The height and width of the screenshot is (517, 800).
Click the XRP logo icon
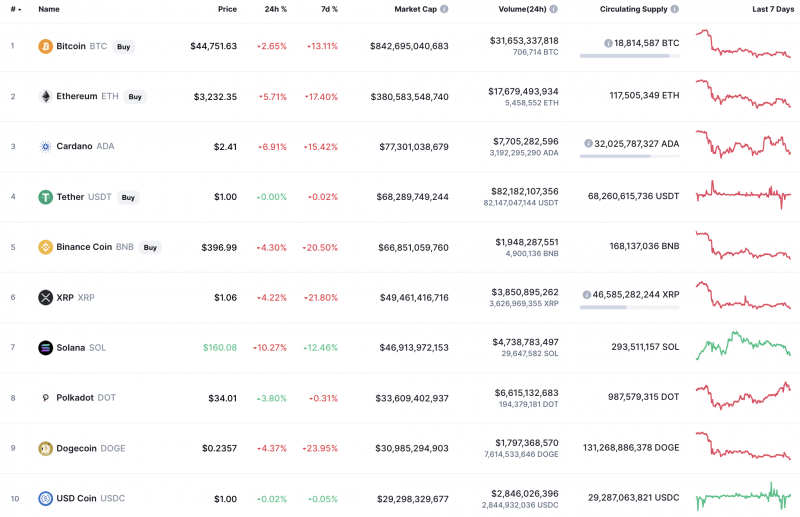coord(45,297)
